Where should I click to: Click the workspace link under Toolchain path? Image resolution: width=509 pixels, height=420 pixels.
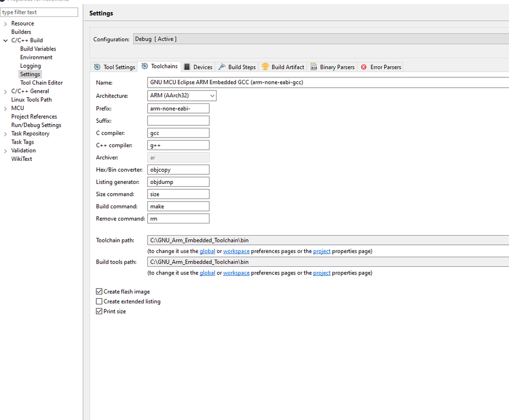pos(236,251)
